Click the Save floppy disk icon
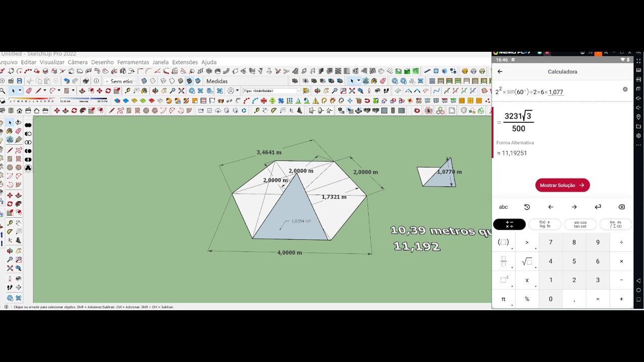Image resolution: width=644 pixels, height=362 pixels. point(19,81)
